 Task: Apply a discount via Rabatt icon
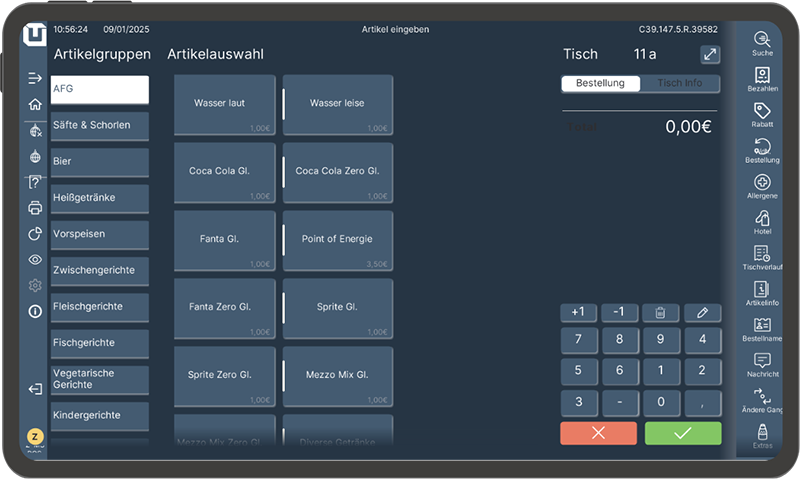click(762, 113)
